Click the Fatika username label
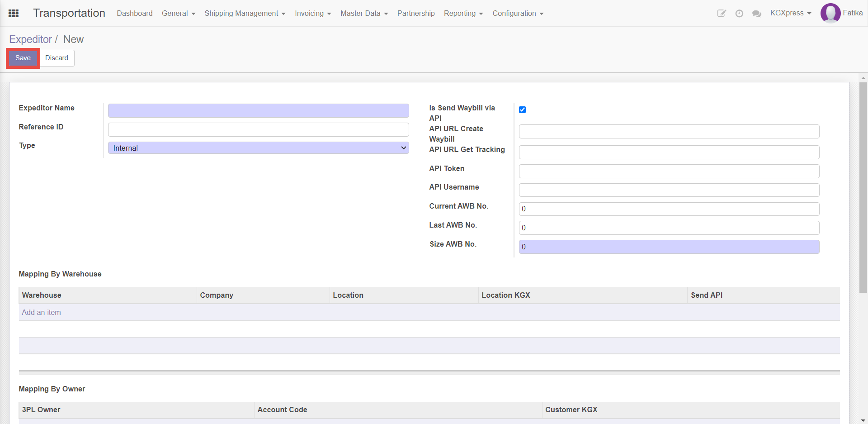 [x=853, y=13]
